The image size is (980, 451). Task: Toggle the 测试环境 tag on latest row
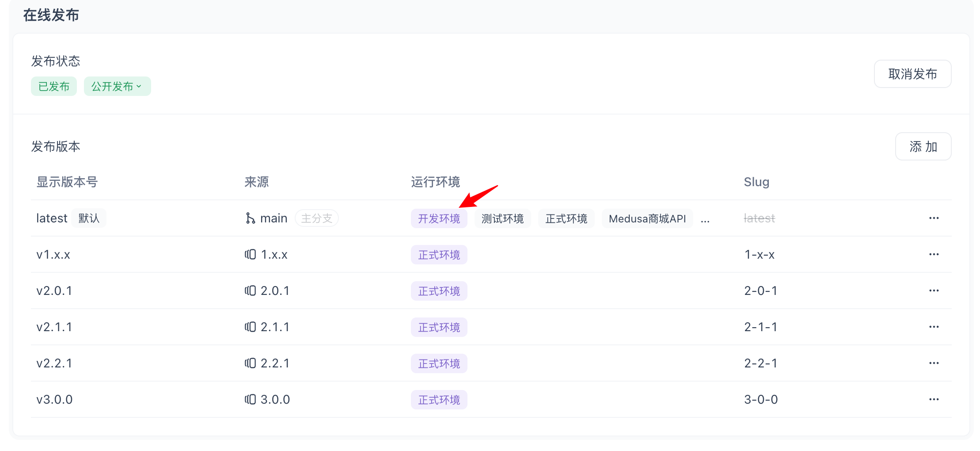click(502, 218)
